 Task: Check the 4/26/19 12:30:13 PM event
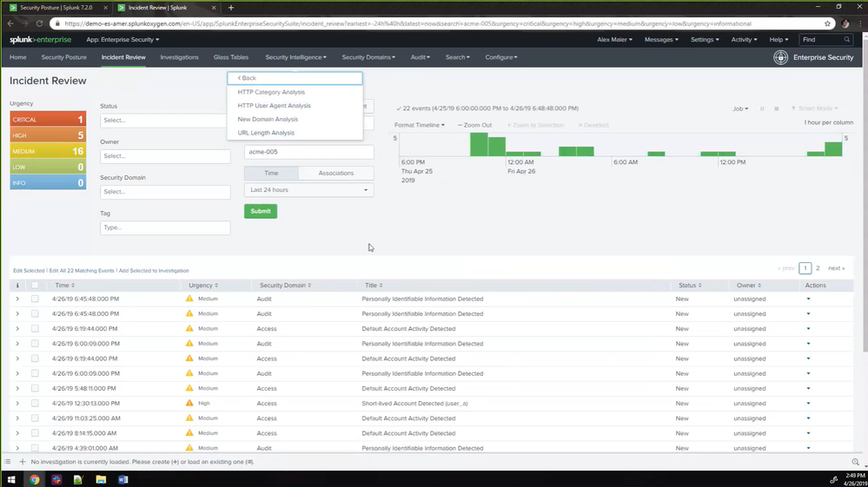35,403
